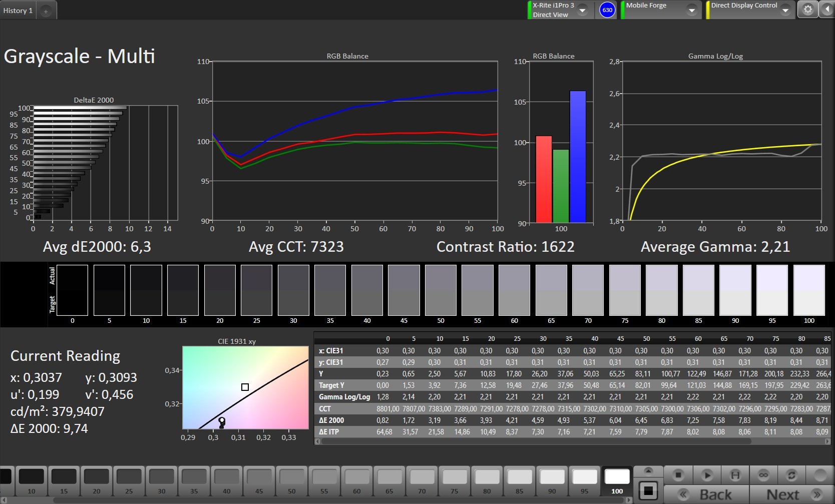The height and width of the screenshot is (504, 835).
Task: Click the refresh arrows icon
Action: coord(791,474)
